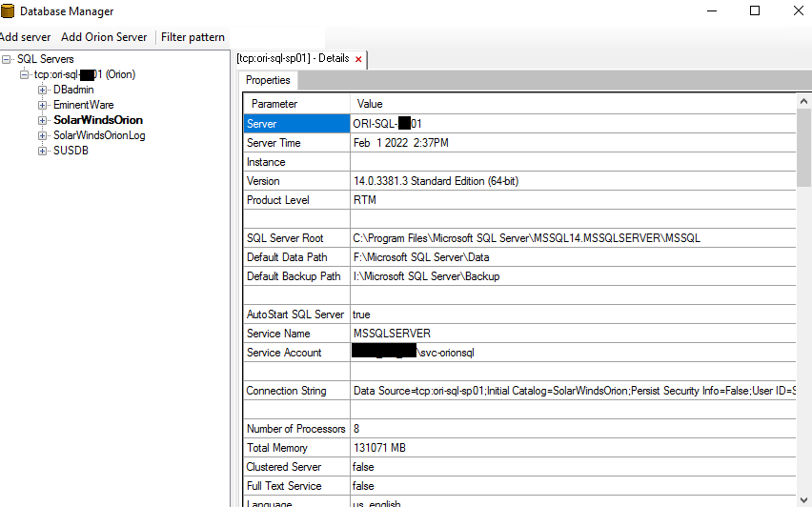Image resolution: width=812 pixels, height=507 pixels.
Task: Click the Default Backup Path parameter
Action: coord(296,276)
